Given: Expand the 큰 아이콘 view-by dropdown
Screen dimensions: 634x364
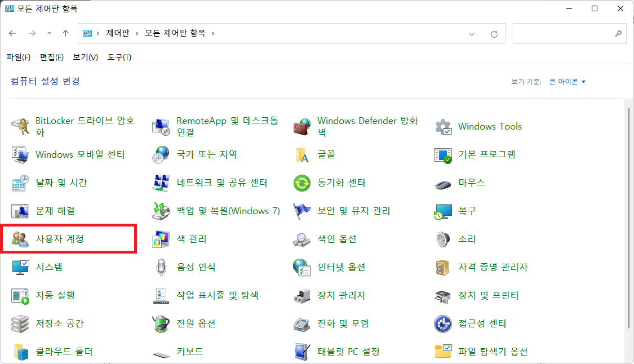Looking at the screenshot, I should point(567,82).
